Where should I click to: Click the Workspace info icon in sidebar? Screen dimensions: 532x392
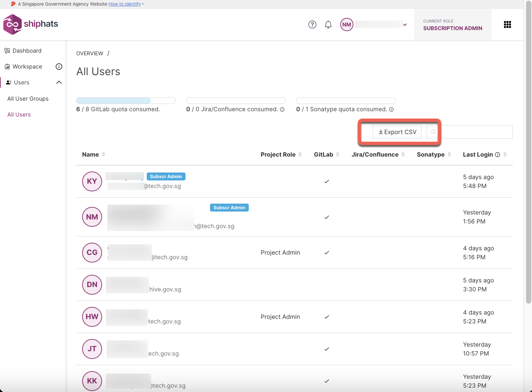(x=59, y=67)
